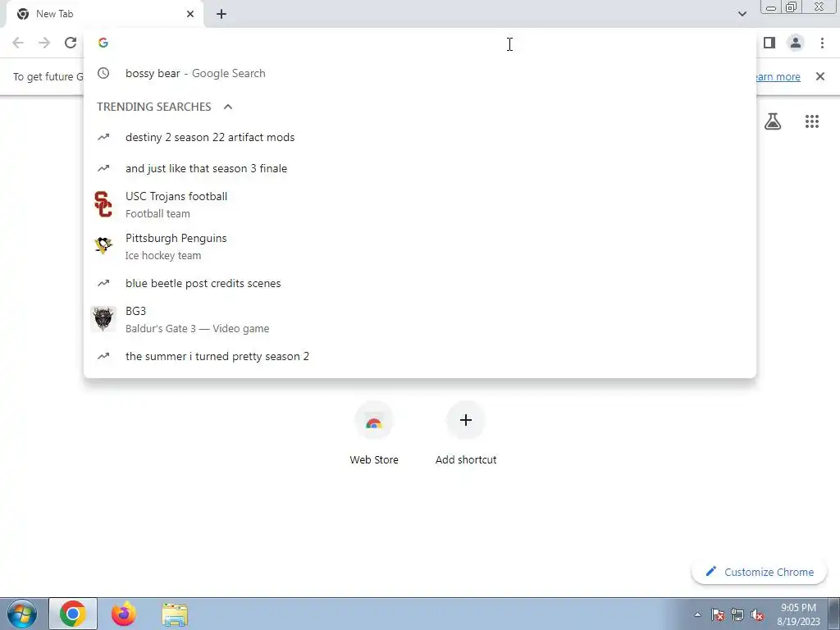Click the Customize Chrome button

[759, 572]
